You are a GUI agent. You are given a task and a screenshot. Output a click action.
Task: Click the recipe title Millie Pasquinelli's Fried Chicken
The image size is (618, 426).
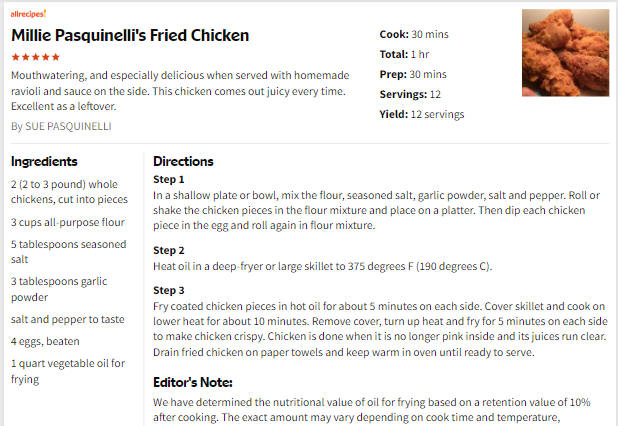point(130,35)
